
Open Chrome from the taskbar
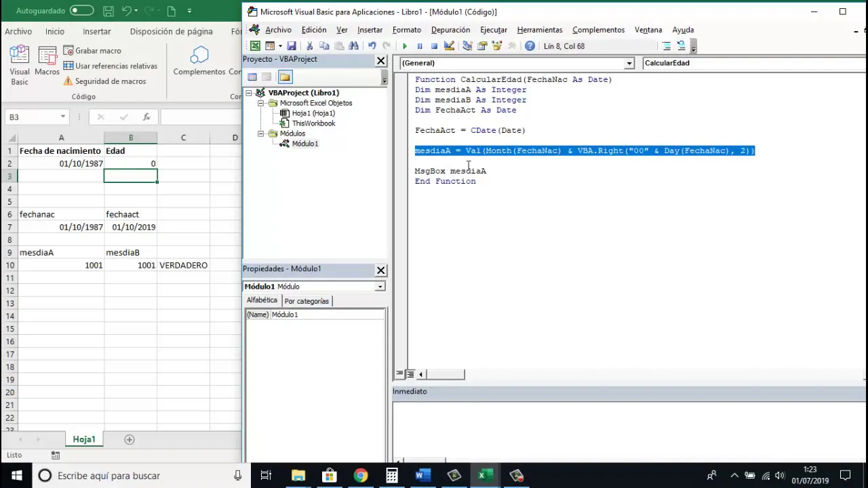point(360,476)
